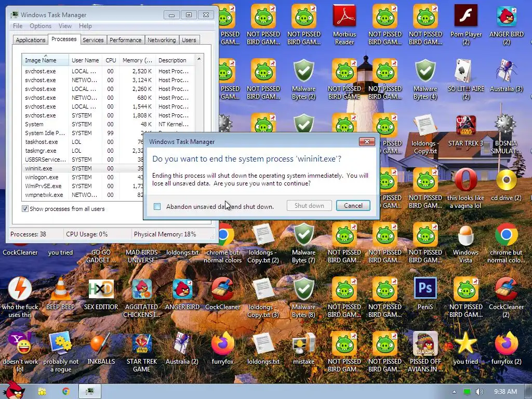Image resolution: width=532 pixels, height=399 pixels.
Task: Open the 'probably not a rogue' gears icon
Action: (60, 352)
